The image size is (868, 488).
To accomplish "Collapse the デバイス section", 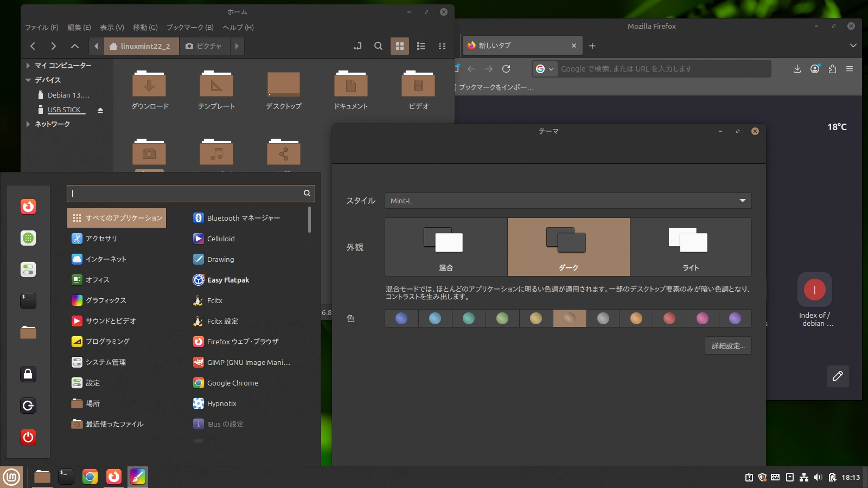I will click(28, 80).
